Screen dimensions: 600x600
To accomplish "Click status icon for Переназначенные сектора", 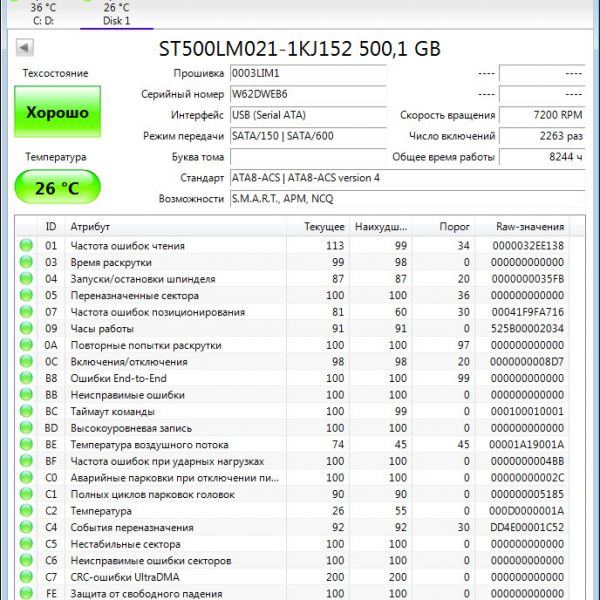I will tap(26, 295).
